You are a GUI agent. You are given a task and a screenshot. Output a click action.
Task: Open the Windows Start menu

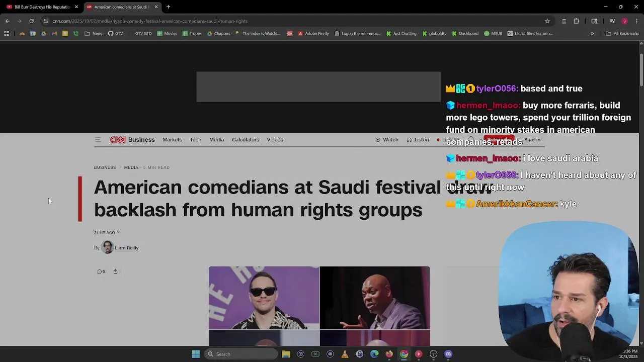click(x=196, y=354)
